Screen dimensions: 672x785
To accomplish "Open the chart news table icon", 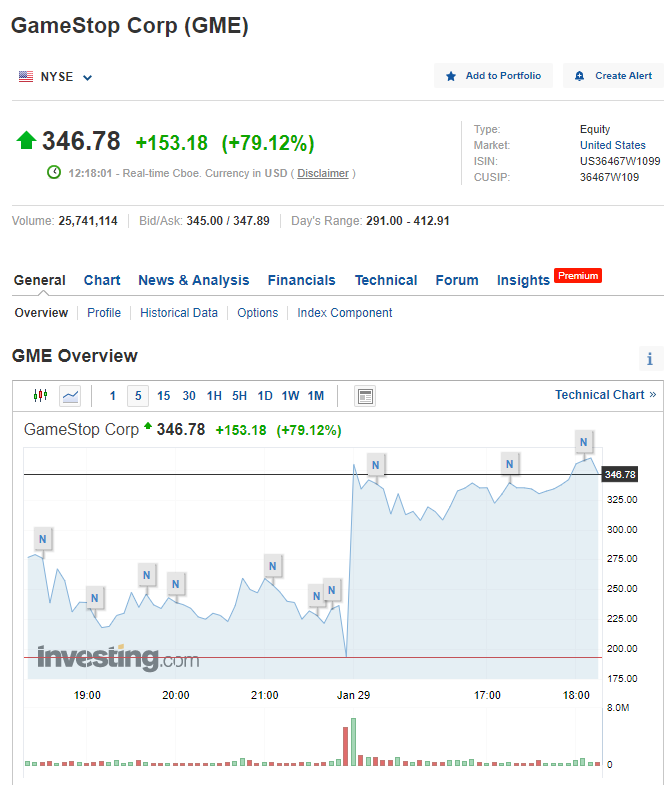I will click(x=365, y=396).
